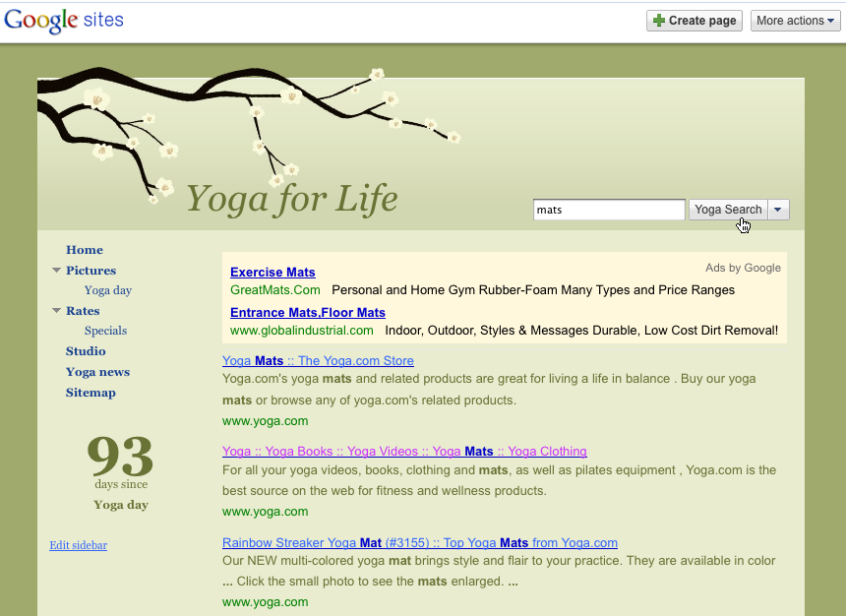Open the More actions dropdown
This screenshot has width=846, height=616.
tap(795, 21)
